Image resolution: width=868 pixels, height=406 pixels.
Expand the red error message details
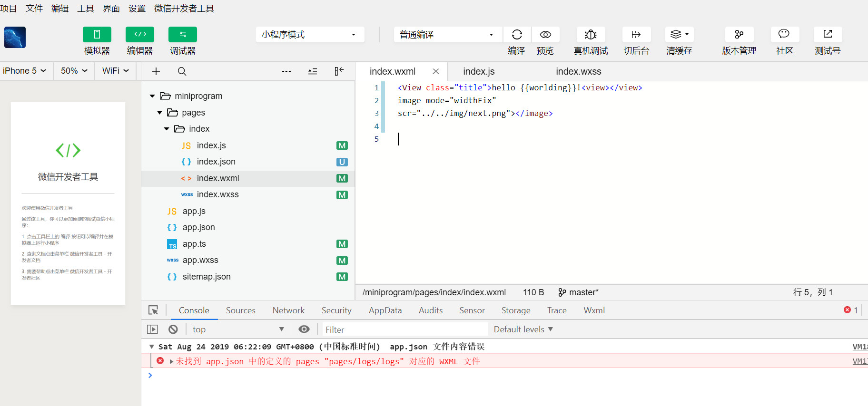pyautogui.click(x=171, y=362)
